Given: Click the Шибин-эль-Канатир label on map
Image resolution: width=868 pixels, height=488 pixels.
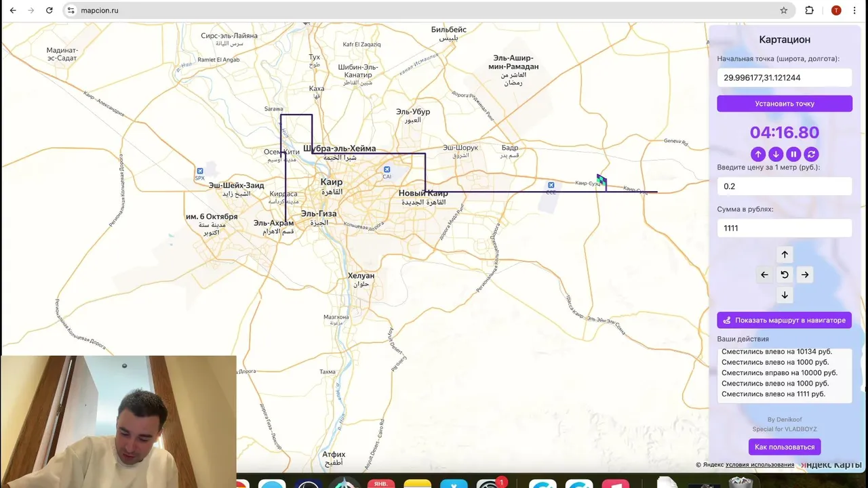Looking at the screenshot, I should tap(357, 71).
